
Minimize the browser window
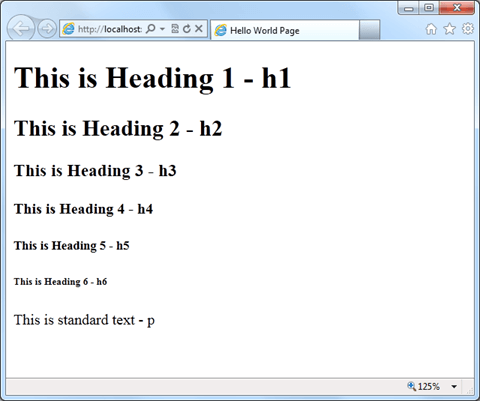[x=409, y=8]
